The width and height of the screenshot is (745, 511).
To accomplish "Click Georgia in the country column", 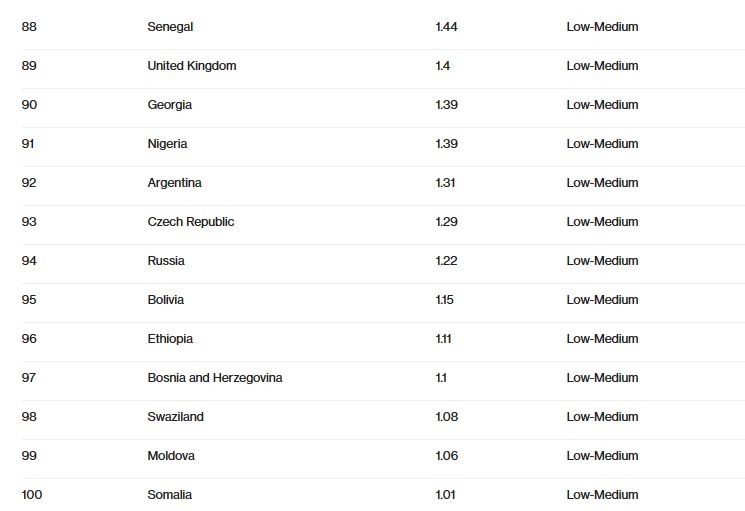I will [169, 105].
